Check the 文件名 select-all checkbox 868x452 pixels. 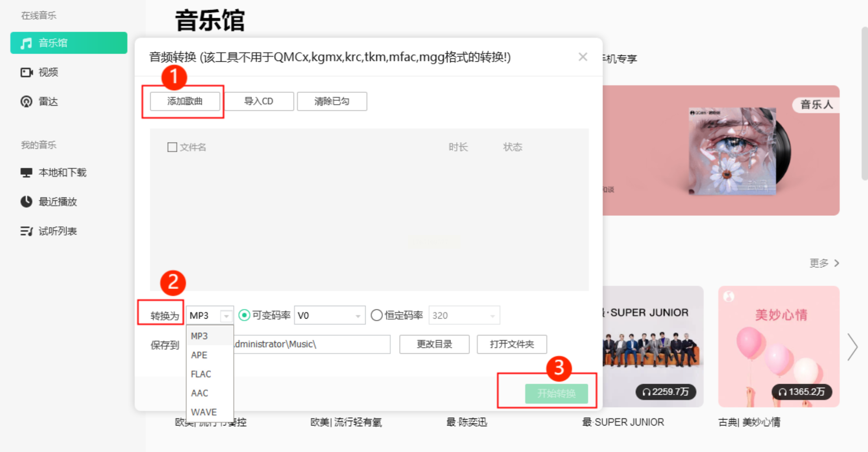172,147
